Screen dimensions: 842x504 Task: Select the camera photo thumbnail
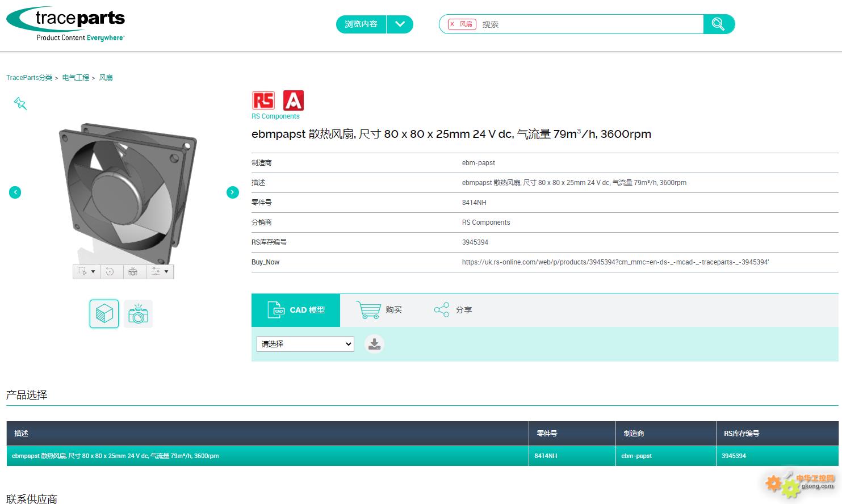(138, 314)
